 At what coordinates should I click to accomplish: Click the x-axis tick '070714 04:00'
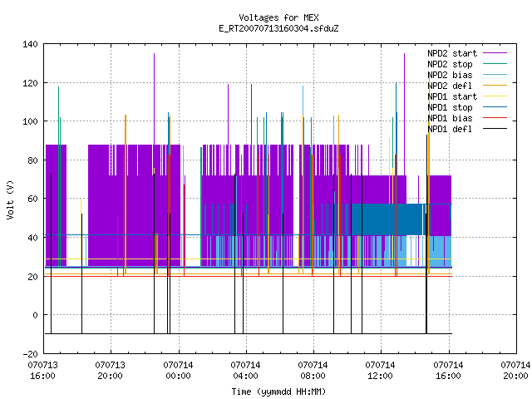tap(245, 371)
